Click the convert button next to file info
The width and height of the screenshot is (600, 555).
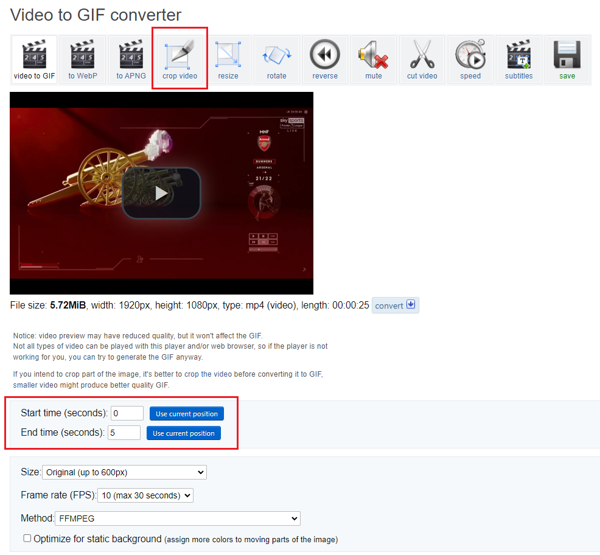pyautogui.click(x=395, y=305)
